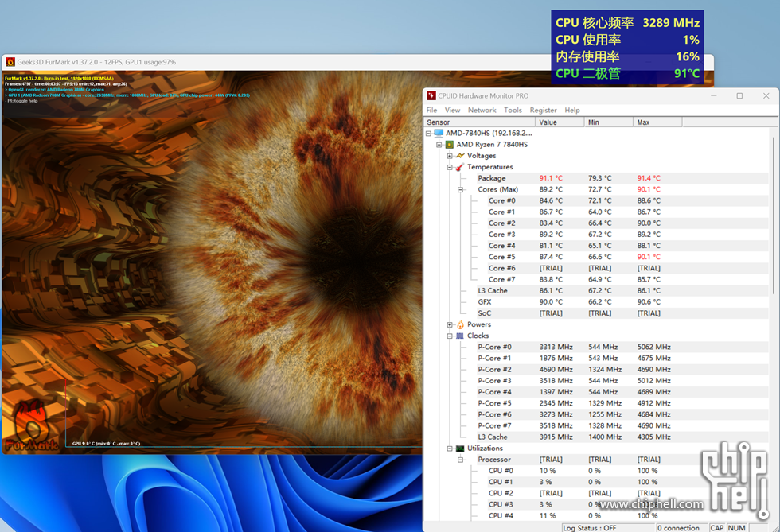The image size is (780, 532).
Task: Click the Voltages lightning icon
Action: tap(460, 156)
